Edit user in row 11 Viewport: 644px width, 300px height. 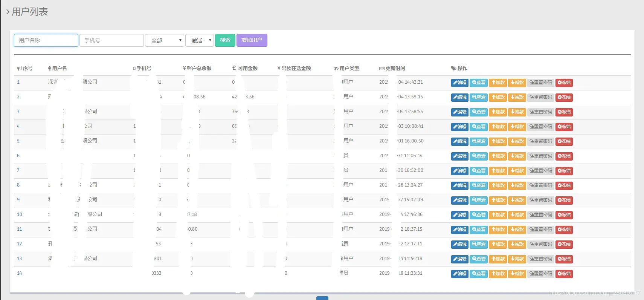click(x=460, y=230)
